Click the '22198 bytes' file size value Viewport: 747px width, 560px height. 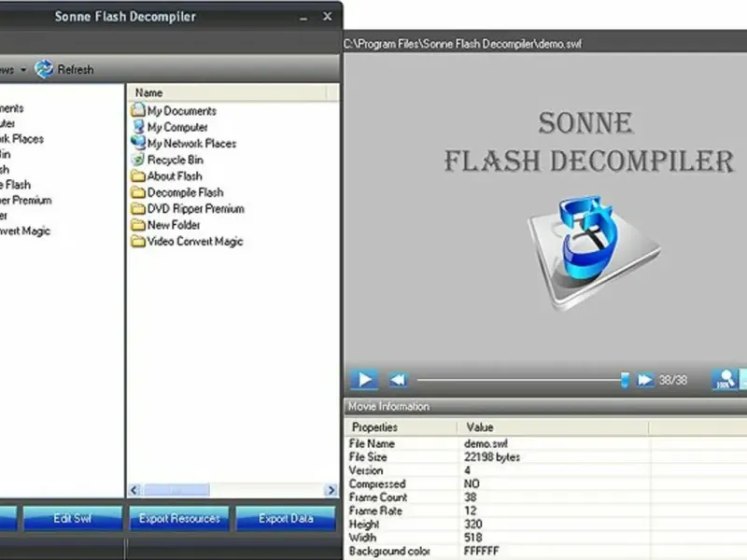pos(492,457)
